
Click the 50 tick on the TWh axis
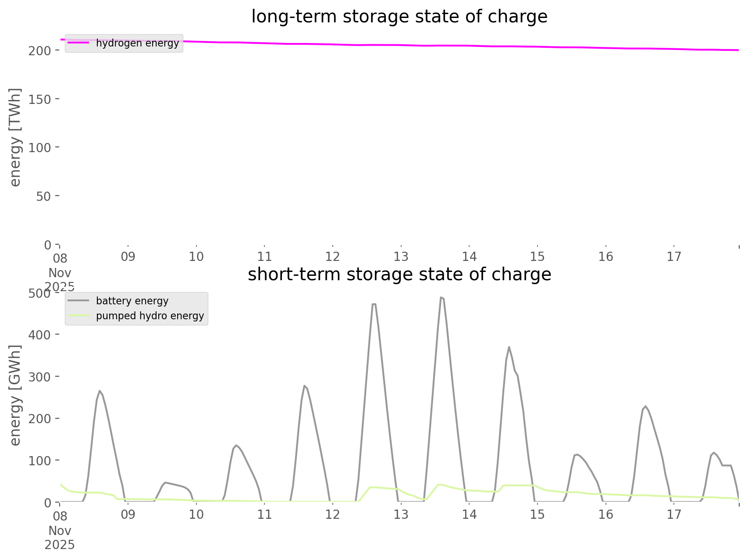(43, 196)
